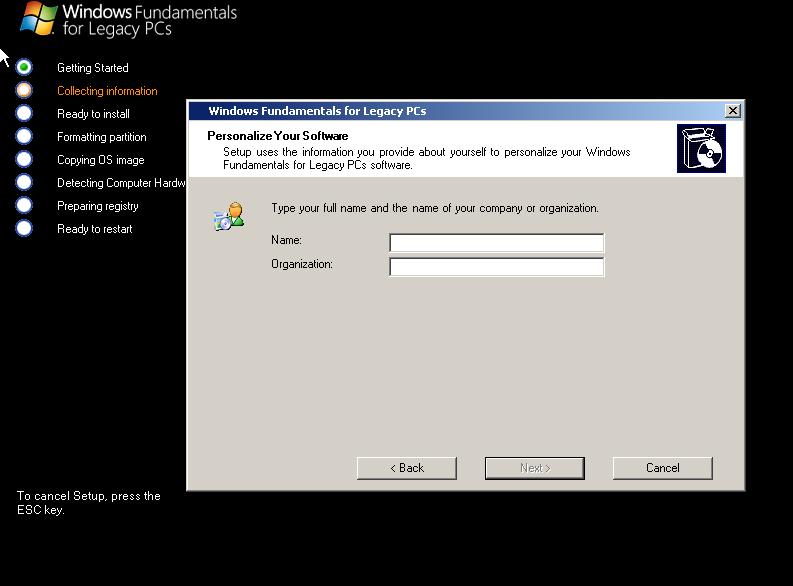Click the Windows flag logo
The width and height of the screenshot is (793, 586).
click(38, 19)
